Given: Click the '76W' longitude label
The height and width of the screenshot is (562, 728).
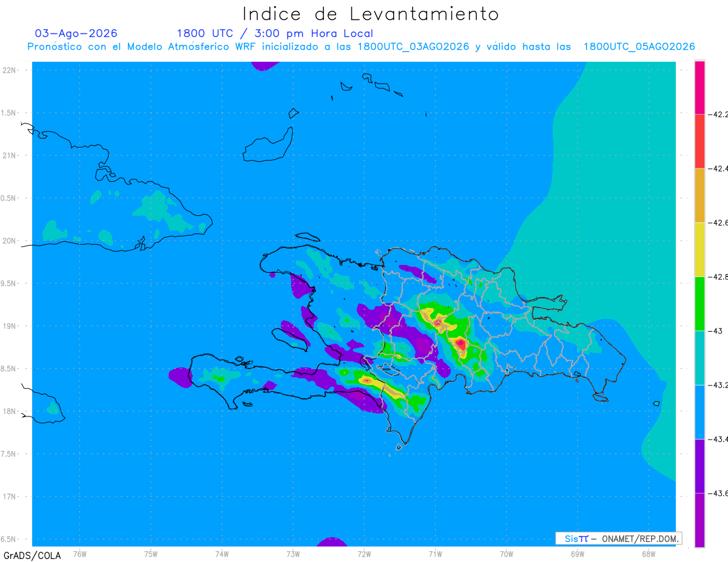Looking at the screenshot, I should tap(79, 554).
